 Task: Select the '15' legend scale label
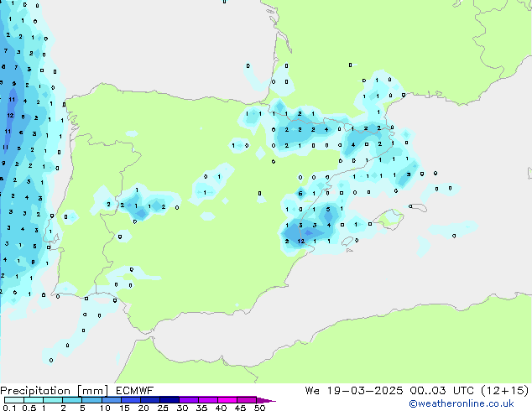click(124, 408)
